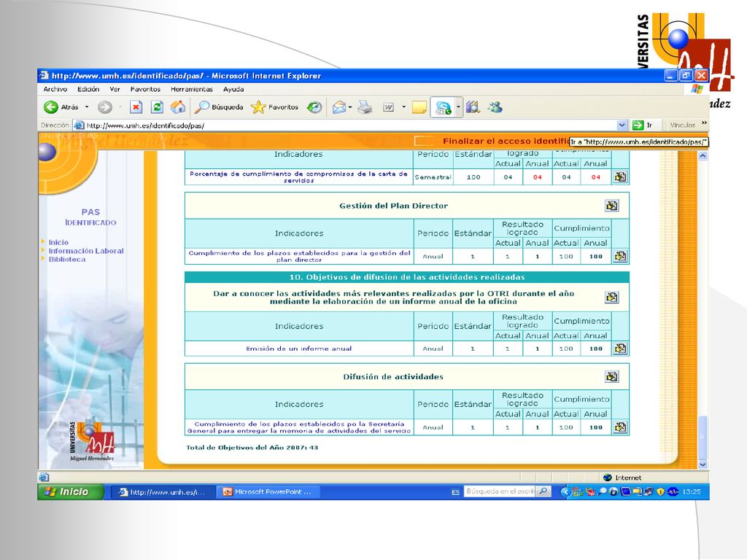This screenshot has width=747, height=560.
Task: Click the icon beside Difusión de actividades
Action: click(x=612, y=377)
